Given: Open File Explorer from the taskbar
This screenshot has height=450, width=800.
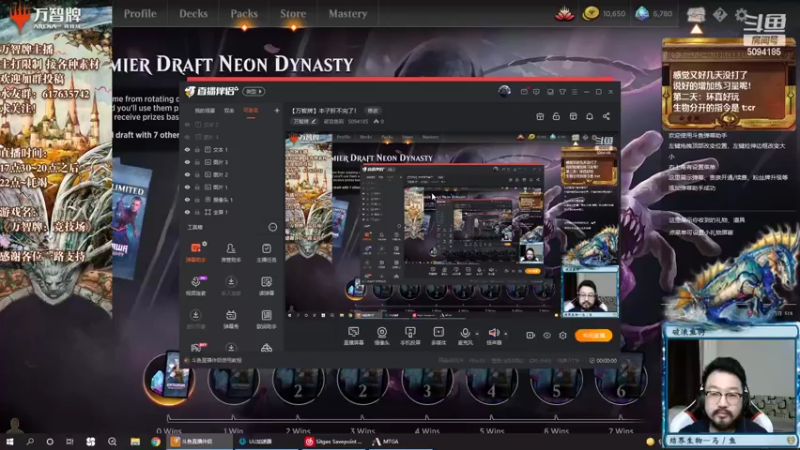Looking at the screenshot, I should coord(135,441).
